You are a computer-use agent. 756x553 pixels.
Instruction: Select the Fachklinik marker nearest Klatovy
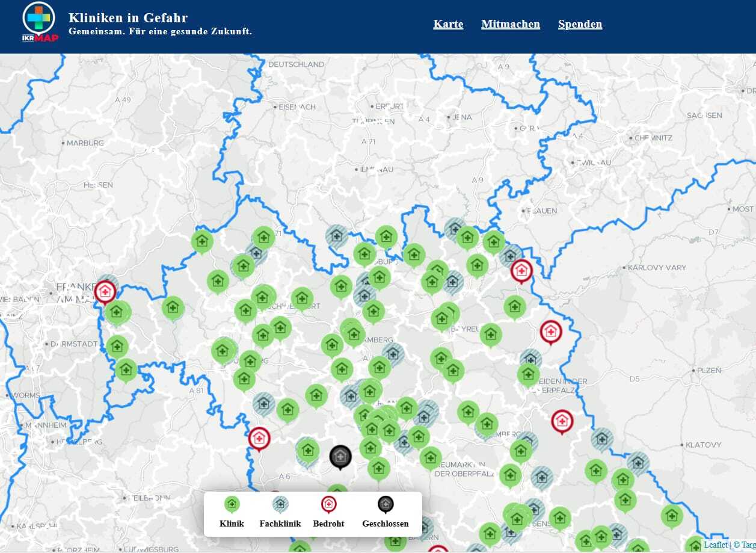pos(638,463)
